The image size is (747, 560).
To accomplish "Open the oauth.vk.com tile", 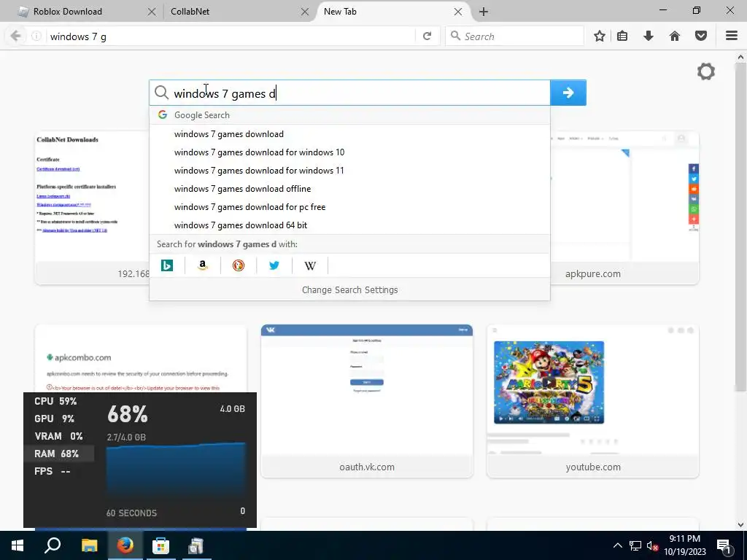I will click(367, 401).
